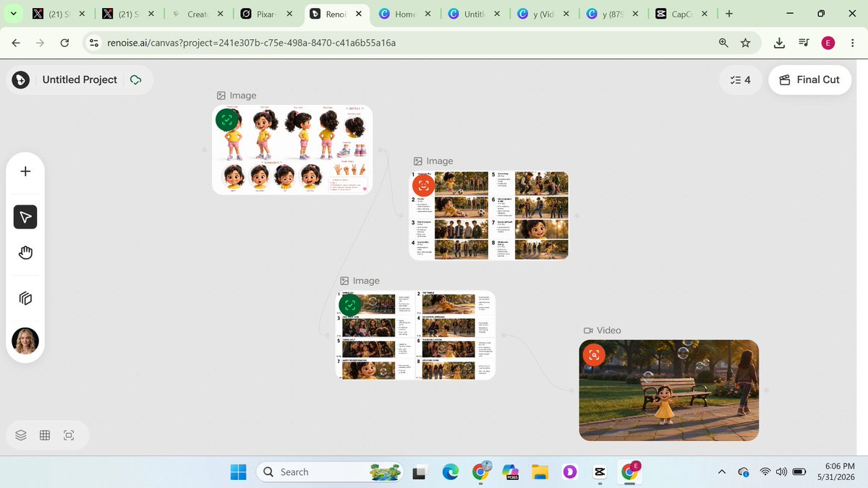The width and height of the screenshot is (868, 488).
Task: Open the browser downloads icon
Action: tap(780, 43)
